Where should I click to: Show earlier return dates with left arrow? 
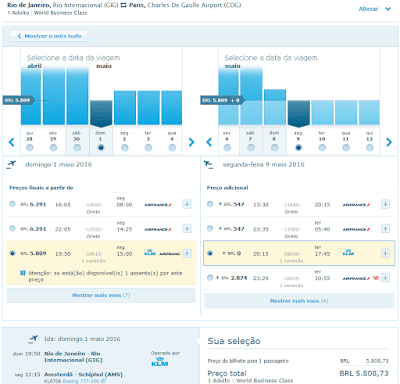[209, 142]
